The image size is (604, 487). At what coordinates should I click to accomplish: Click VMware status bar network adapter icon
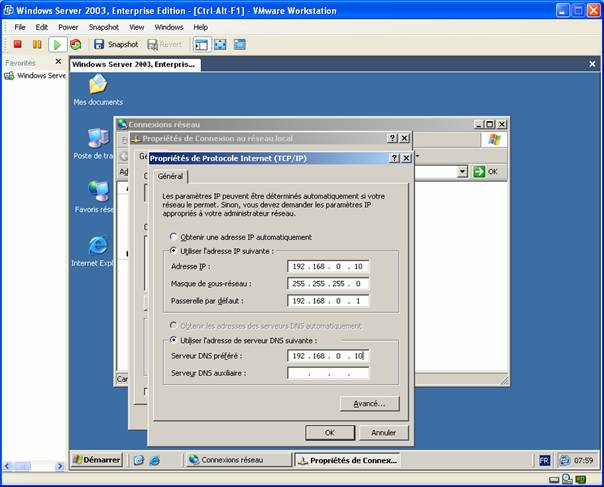click(x=567, y=479)
